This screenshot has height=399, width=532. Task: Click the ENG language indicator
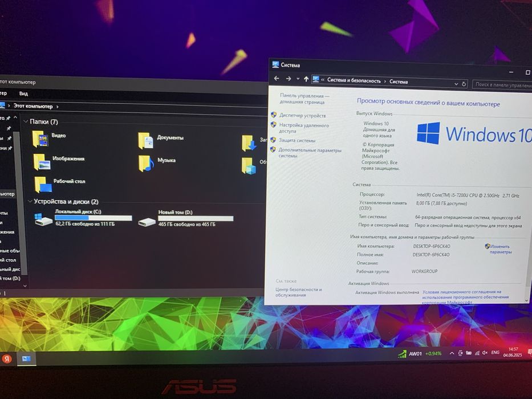tap(495, 352)
